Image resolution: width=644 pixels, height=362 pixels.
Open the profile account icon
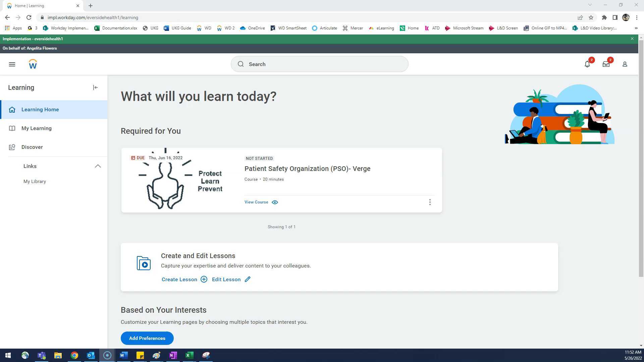625,64
